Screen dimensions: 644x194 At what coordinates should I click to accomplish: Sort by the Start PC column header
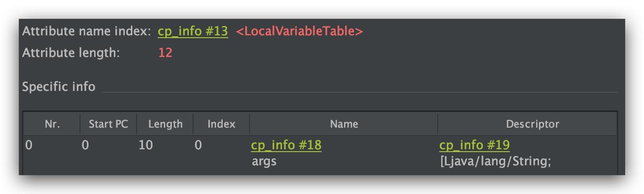(108, 124)
